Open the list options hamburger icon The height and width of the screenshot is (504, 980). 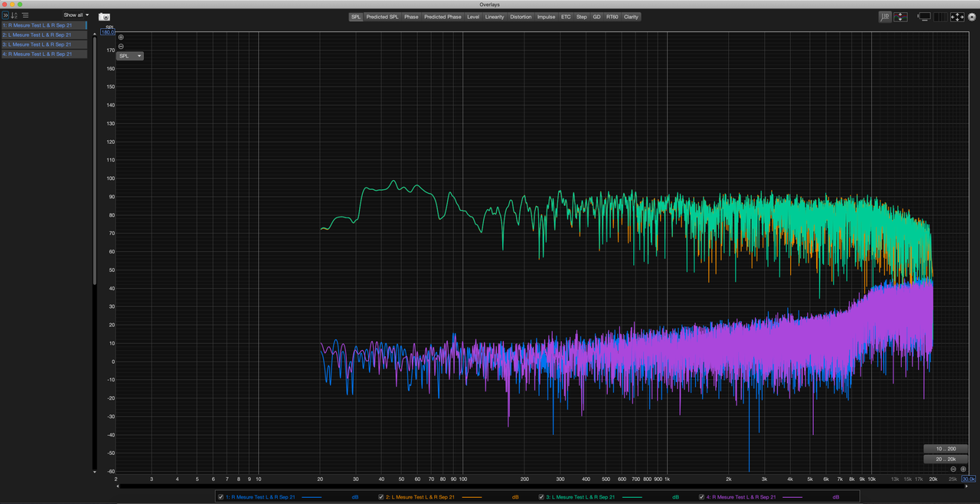coord(24,15)
